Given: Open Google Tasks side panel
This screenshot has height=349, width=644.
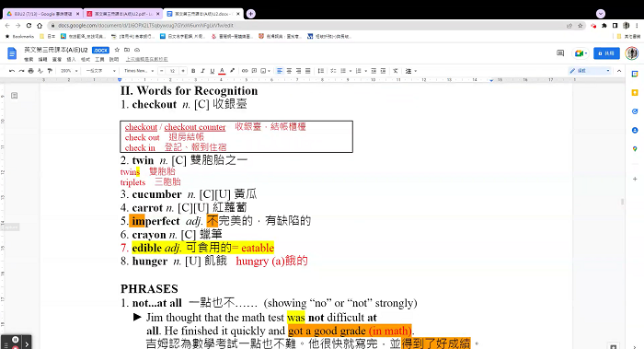Looking at the screenshot, I should point(635,111).
